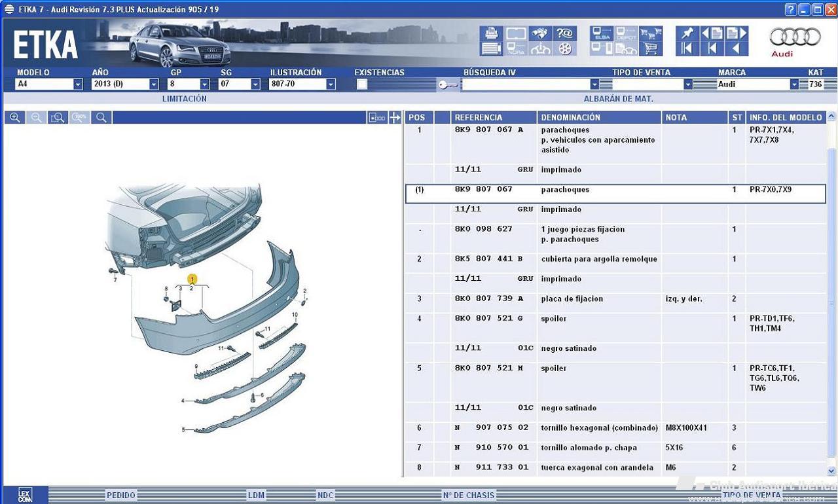Image resolution: width=838 pixels, height=504 pixels.
Task: Open the Ilustración 807-70 dropdown
Action: click(331, 84)
